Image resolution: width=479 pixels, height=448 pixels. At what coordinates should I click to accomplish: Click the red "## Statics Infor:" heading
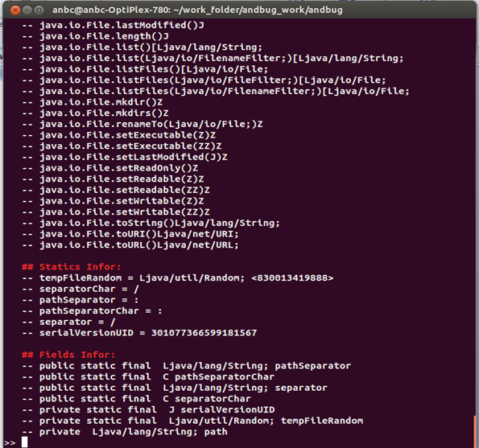(72, 267)
